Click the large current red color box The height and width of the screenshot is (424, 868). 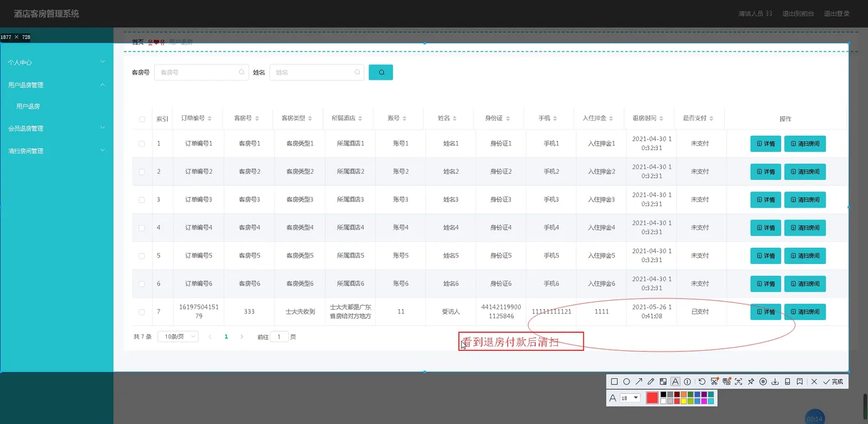pyautogui.click(x=652, y=397)
